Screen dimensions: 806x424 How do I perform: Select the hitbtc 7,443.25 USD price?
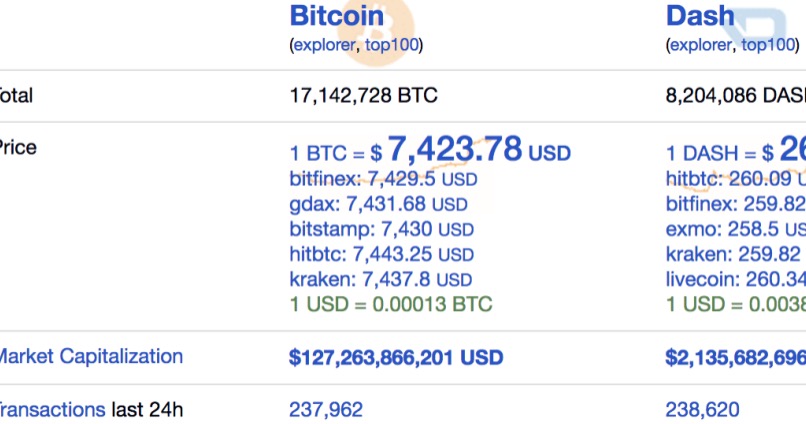[x=381, y=254]
